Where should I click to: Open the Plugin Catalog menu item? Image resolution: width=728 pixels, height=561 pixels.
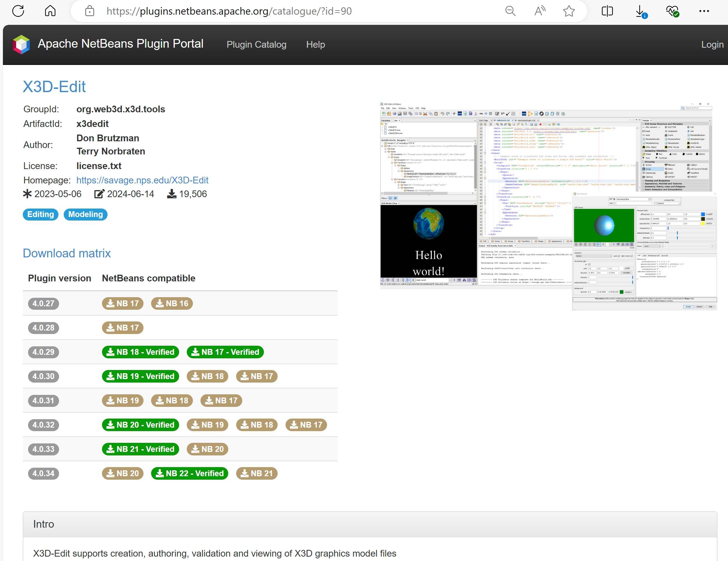point(256,44)
